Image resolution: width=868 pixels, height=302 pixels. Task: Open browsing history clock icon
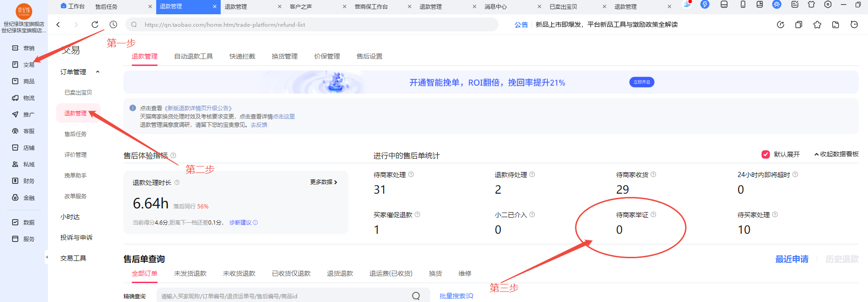[113, 24]
